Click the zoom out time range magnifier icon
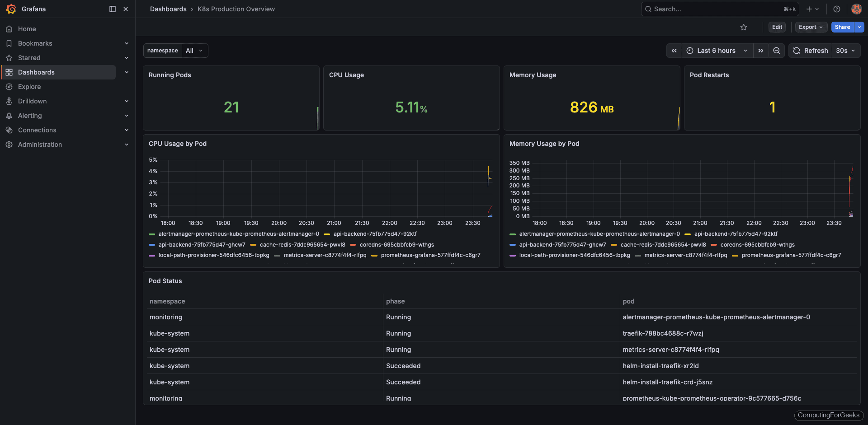 (776, 51)
